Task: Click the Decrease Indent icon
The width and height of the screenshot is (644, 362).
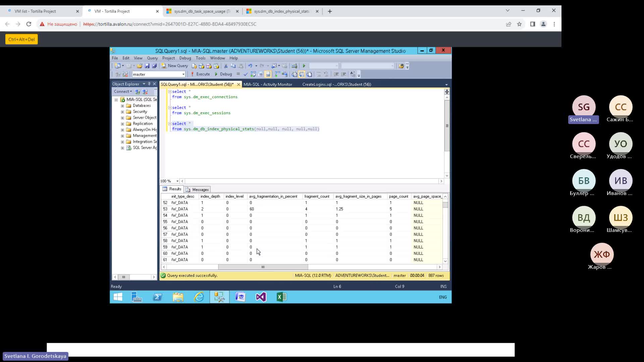Action: coord(336,74)
